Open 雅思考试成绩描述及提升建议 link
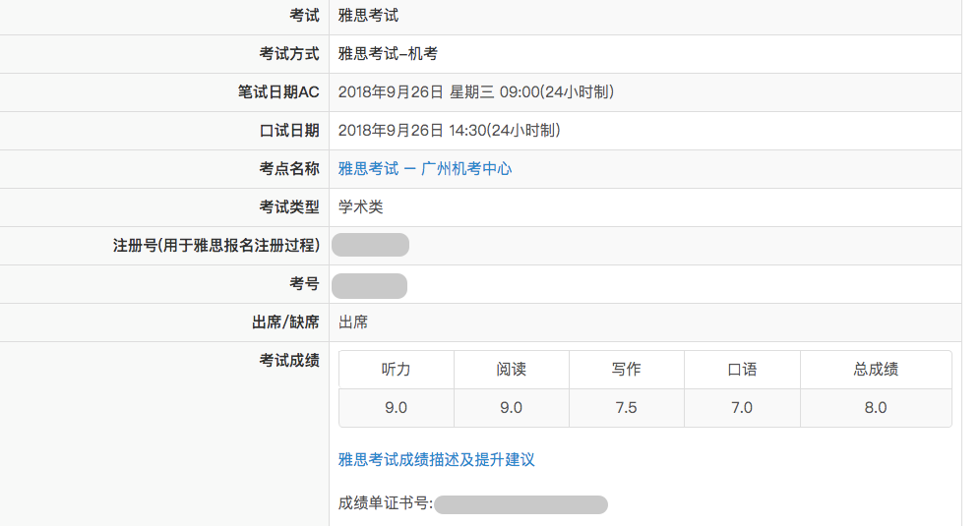The height and width of the screenshot is (526, 980). click(x=436, y=460)
